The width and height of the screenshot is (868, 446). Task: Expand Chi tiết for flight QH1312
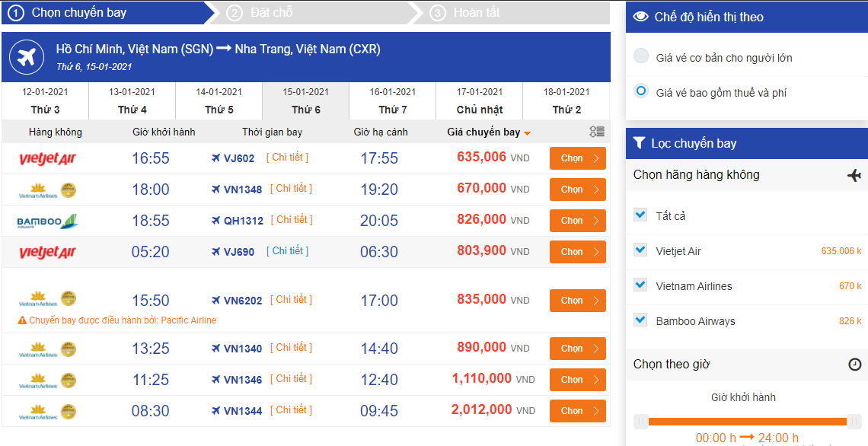point(292,220)
